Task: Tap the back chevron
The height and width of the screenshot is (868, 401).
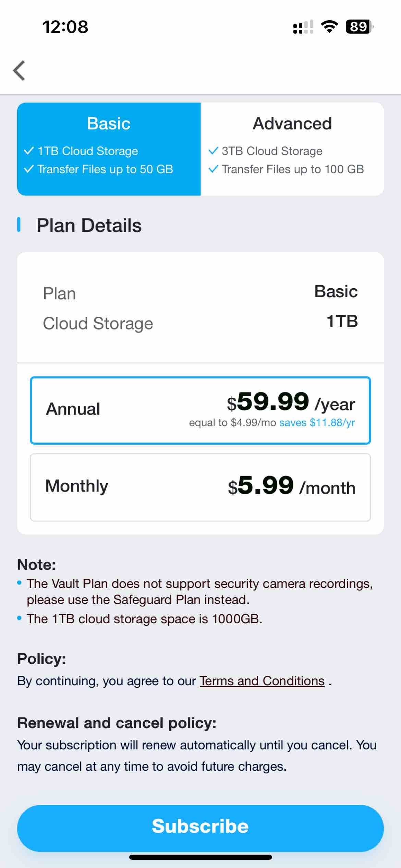Action: (20, 71)
